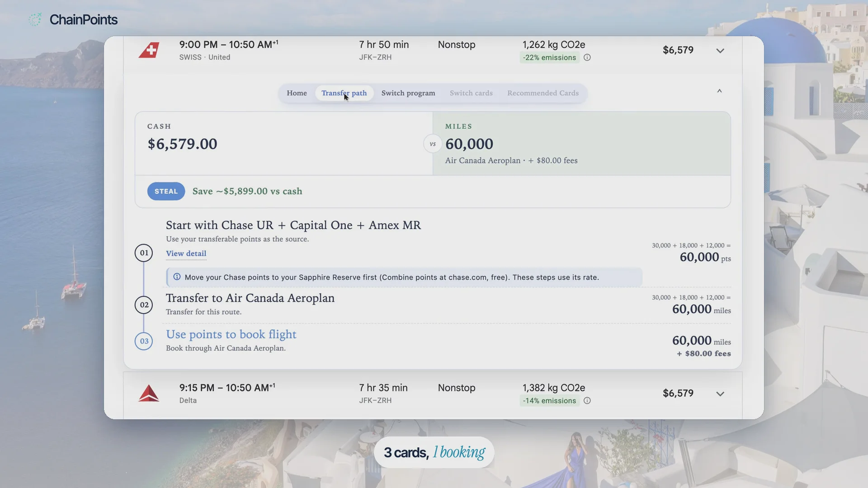Click 7 hr 50 min duration
The image size is (868, 488).
coord(384,45)
